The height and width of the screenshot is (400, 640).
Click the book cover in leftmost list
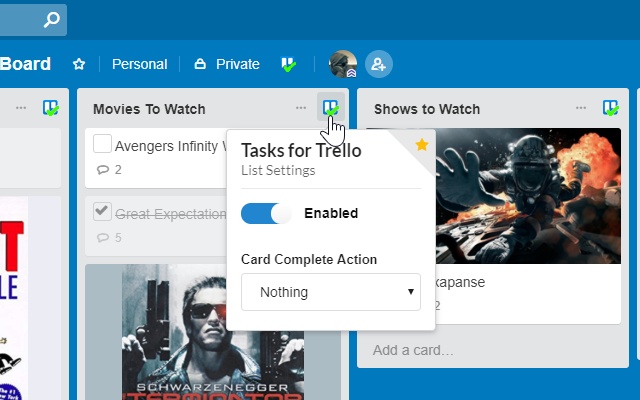pyautogui.click(x=13, y=298)
